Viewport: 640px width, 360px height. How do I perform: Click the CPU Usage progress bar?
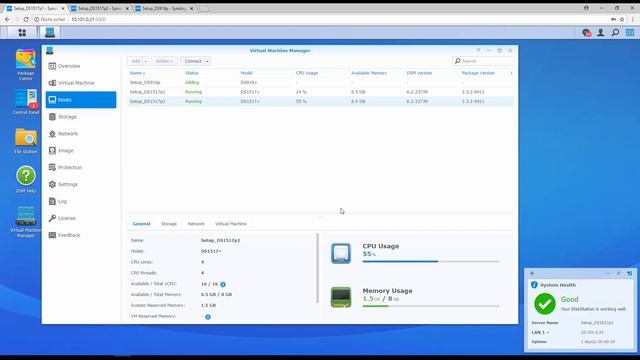click(x=431, y=261)
